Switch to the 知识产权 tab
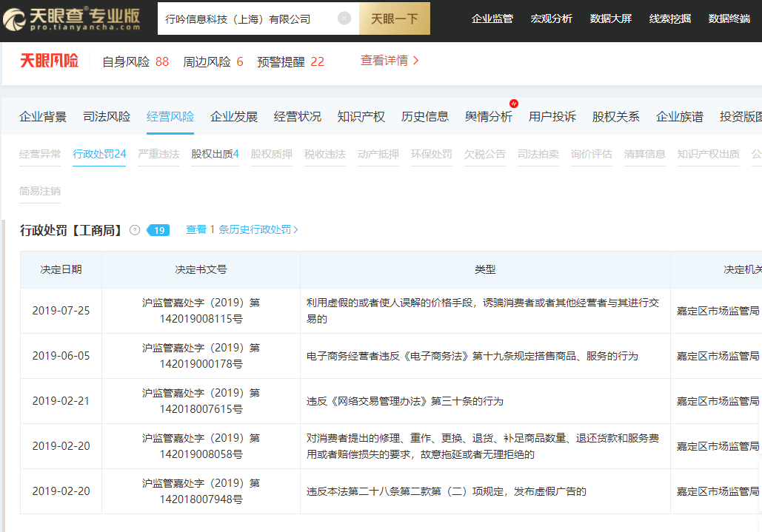Image resolution: width=762 pixels, height=532 pixels. tap(361, 116)
